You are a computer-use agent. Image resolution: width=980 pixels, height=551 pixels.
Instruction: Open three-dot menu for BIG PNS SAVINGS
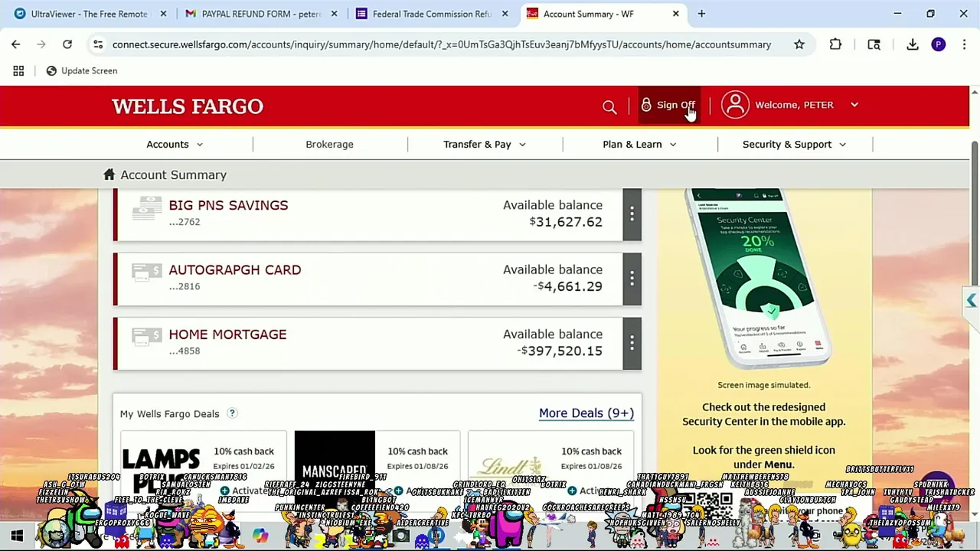pyautogui.click(x=632, y=214)
